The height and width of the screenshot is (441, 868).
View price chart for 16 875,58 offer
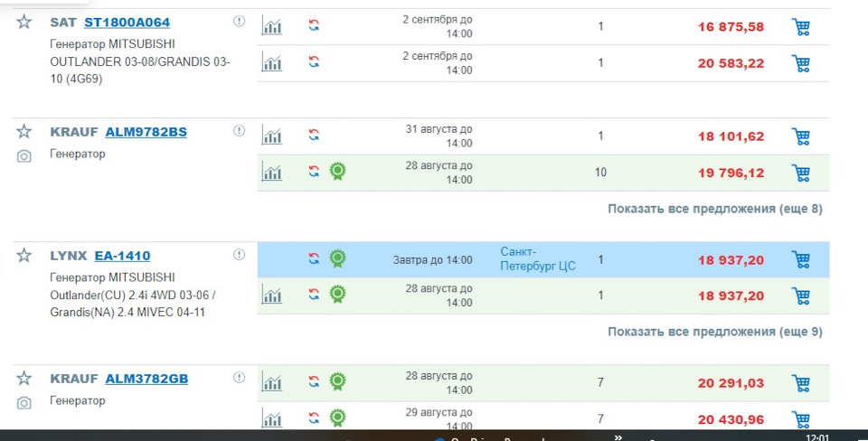272,27
